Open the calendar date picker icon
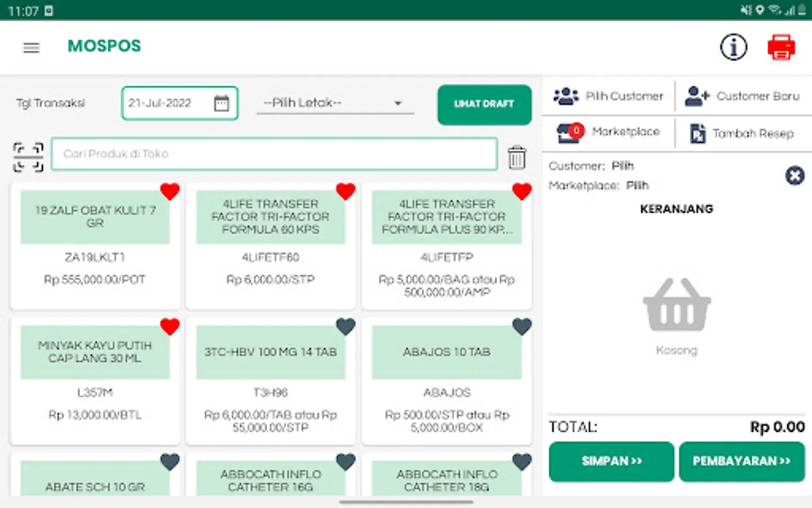 [222, 103]
